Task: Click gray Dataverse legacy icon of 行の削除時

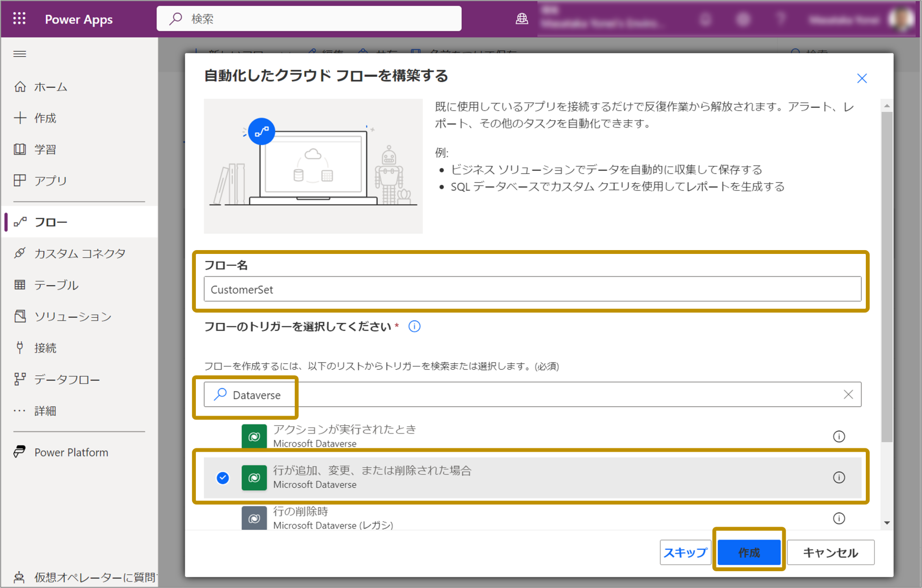Action: [254, 518]
